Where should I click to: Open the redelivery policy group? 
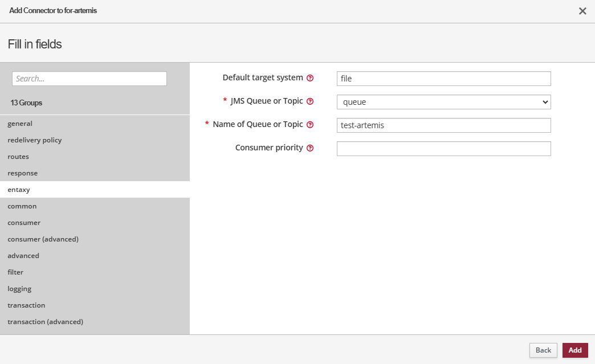(x=35, y=140)
